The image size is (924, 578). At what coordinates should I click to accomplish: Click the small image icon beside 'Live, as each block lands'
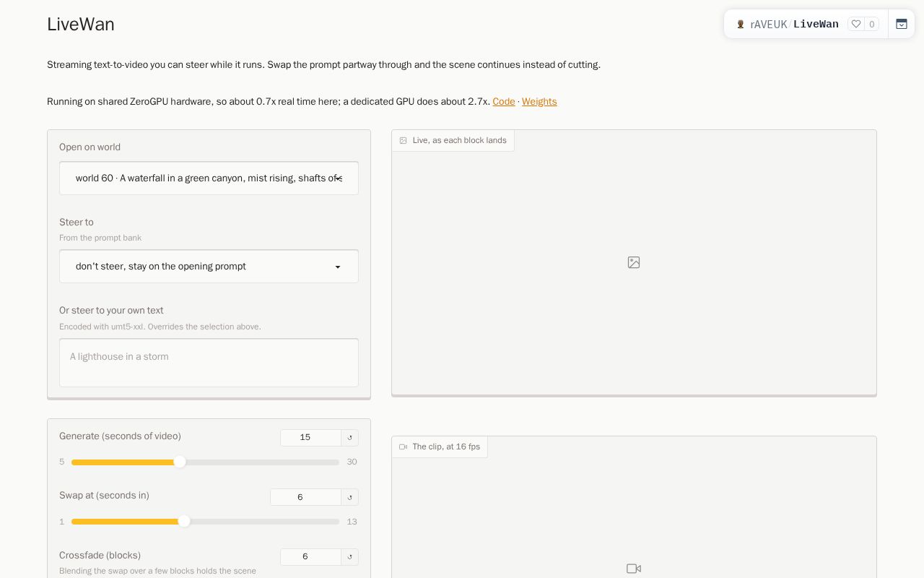pyautogui.click(x=403, y=141)
